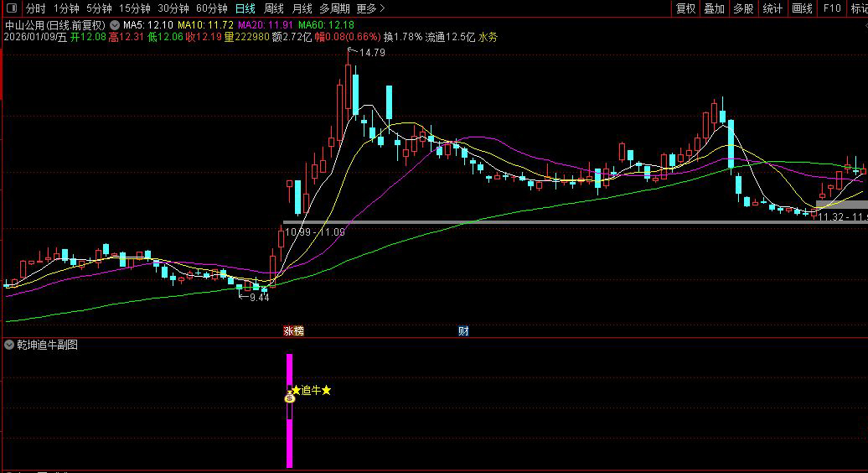Screen dimensions: 868x473
Task: Open F10 company info
Action: point(832,8)
